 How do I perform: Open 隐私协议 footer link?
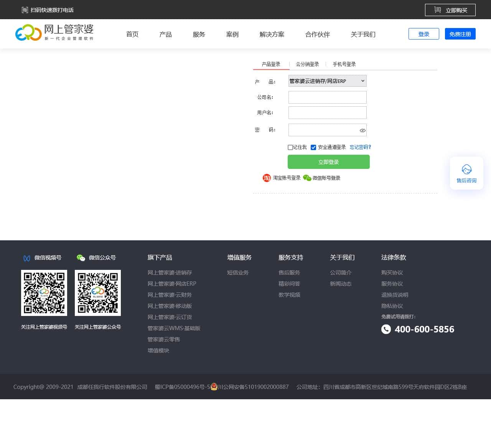coord(392,306)
